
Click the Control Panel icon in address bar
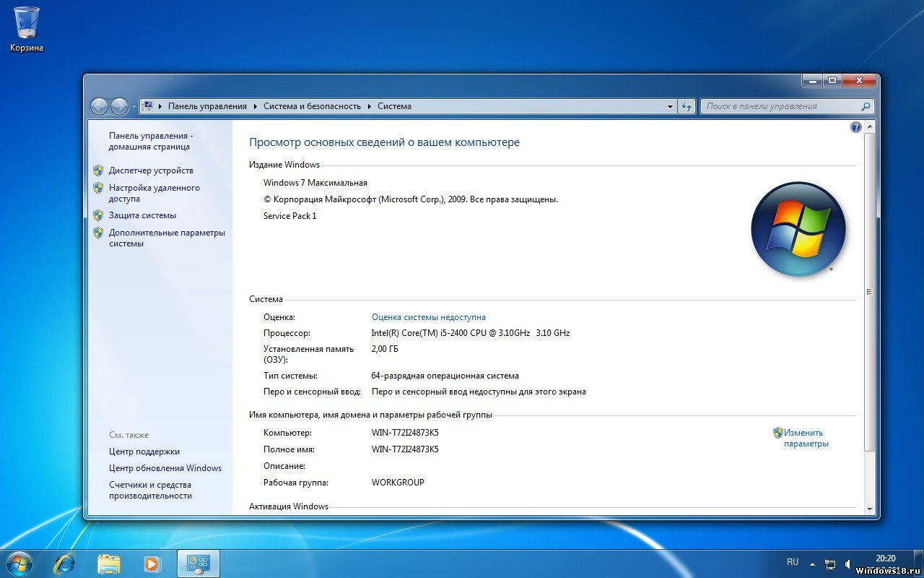148,106
